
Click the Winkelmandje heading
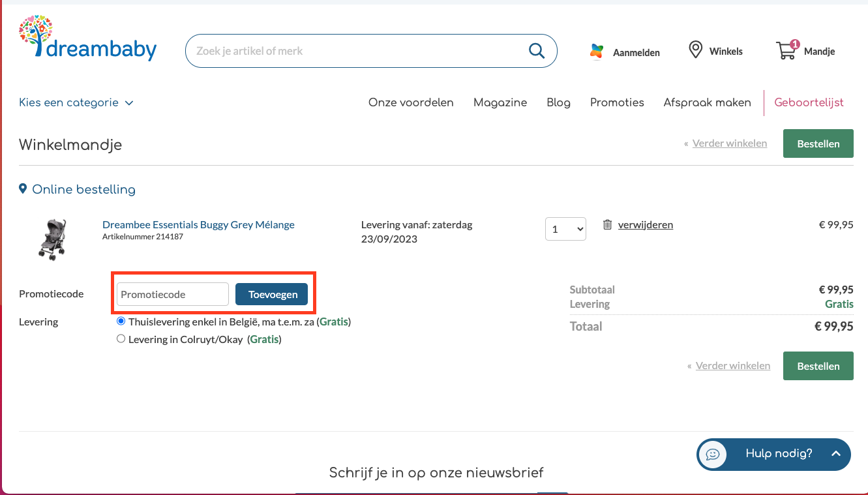point(70,144)
